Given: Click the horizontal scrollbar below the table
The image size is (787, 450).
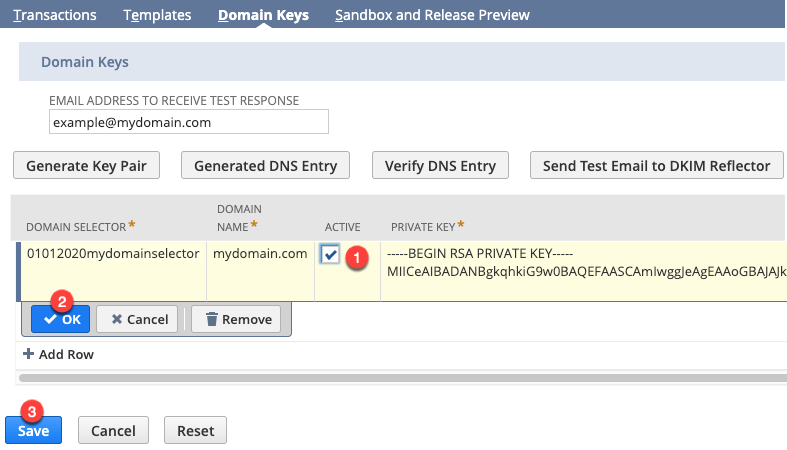Looking at the screenshot, I should point(400,379).
